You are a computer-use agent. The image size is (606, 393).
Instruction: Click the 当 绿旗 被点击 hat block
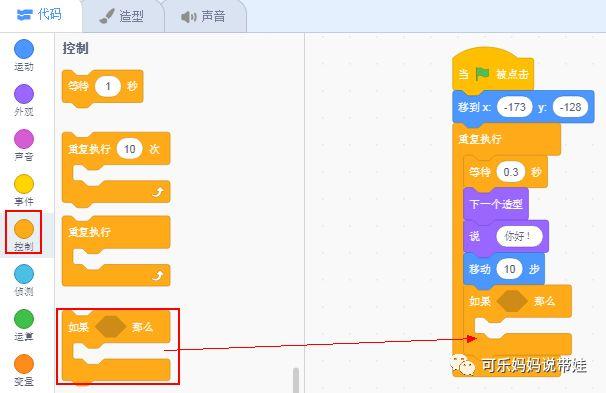coord(493,71)
